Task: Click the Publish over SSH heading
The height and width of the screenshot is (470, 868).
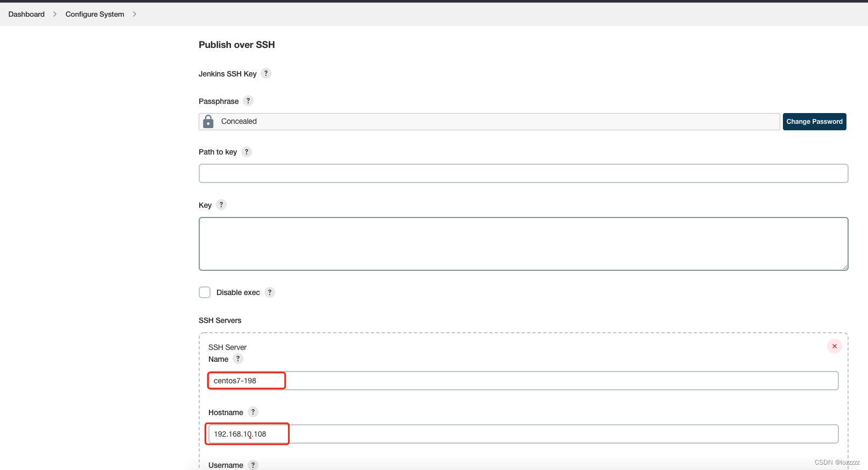Action: point(237,45)
